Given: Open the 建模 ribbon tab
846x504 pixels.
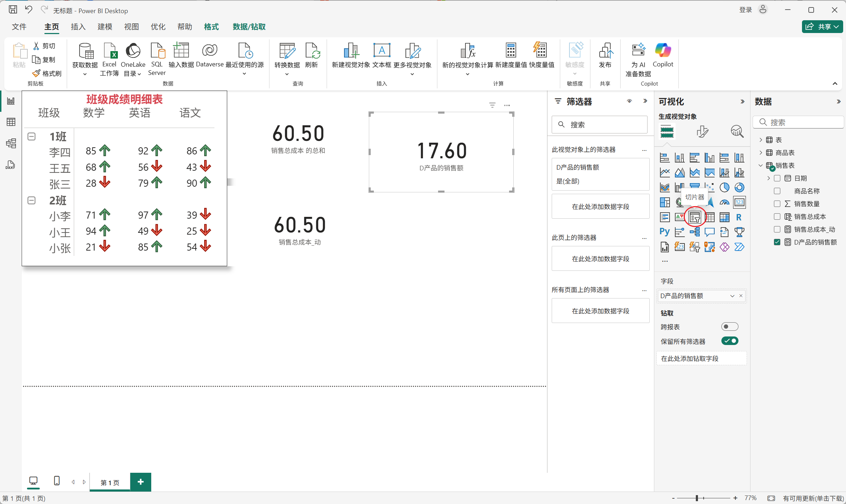Looking at the screenshot, I should [x=105, y=27].
